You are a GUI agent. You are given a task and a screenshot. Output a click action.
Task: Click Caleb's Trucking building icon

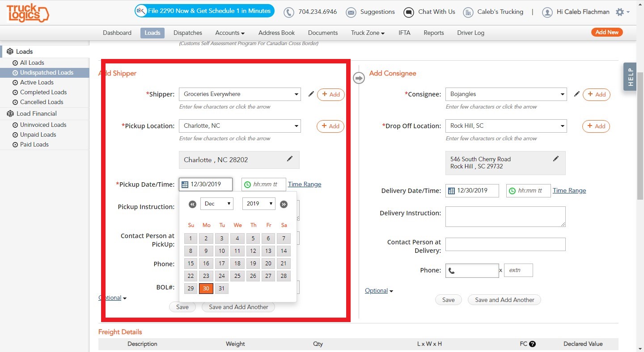[x=468, y=12]
